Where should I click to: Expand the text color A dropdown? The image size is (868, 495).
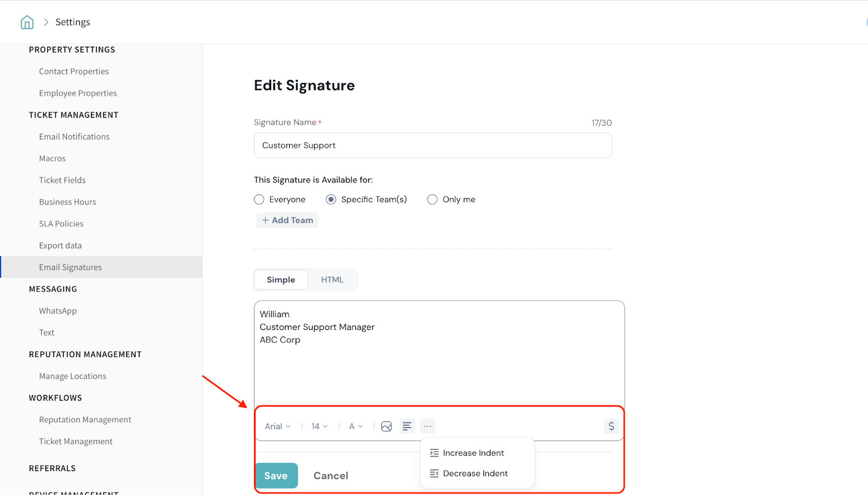pyautogui.click(x=355, y=427)
